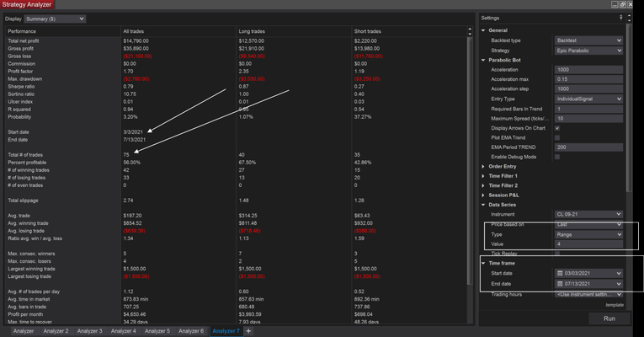
Task: Open the Backtest type dropdown
Action: coord(588,40)
